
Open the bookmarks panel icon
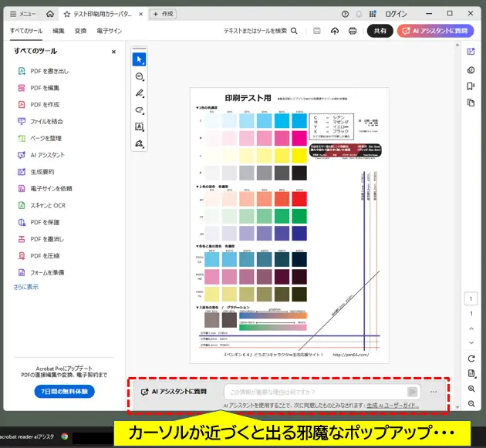click(x=471, y=86)
